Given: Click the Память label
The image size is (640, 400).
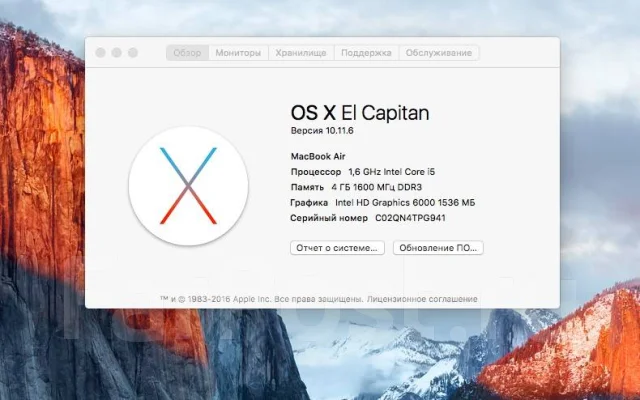Looking at the screenshot, I should pyautogui.click(x=307, y=187).
